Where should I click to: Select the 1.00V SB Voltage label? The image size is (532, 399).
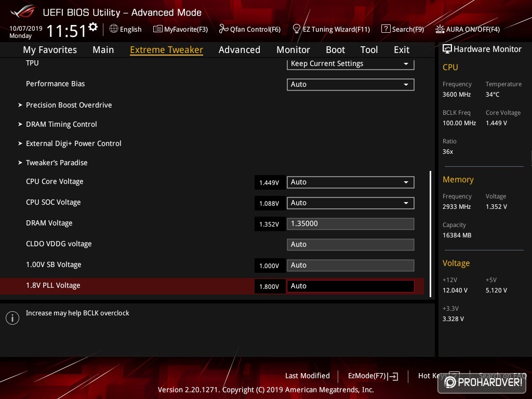[54, 264]
